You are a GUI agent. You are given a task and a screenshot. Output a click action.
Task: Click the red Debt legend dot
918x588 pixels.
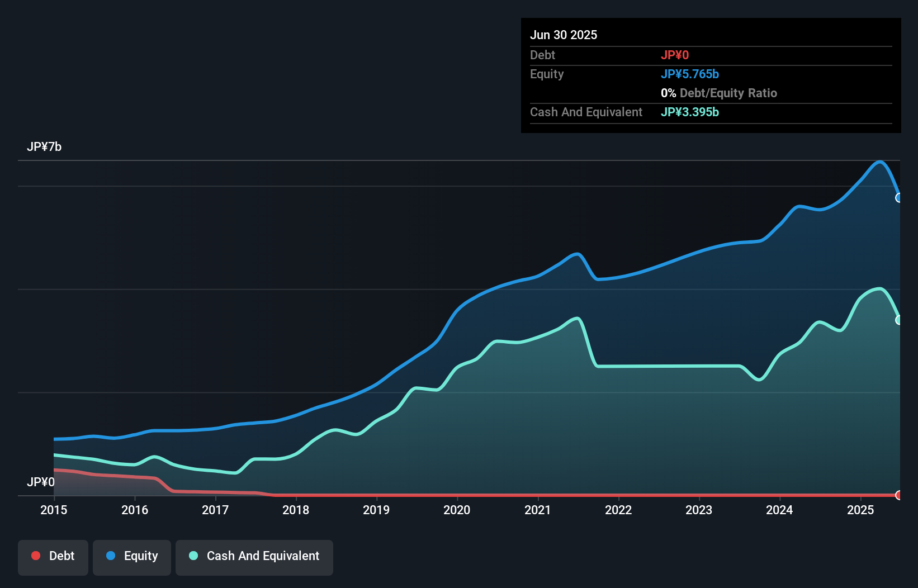tap(35, 555)
